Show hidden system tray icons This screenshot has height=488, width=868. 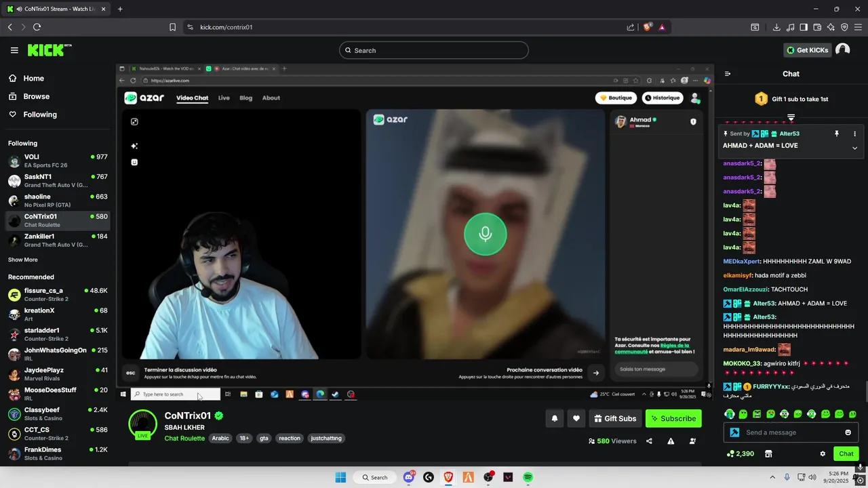click(x=772, y=477)
